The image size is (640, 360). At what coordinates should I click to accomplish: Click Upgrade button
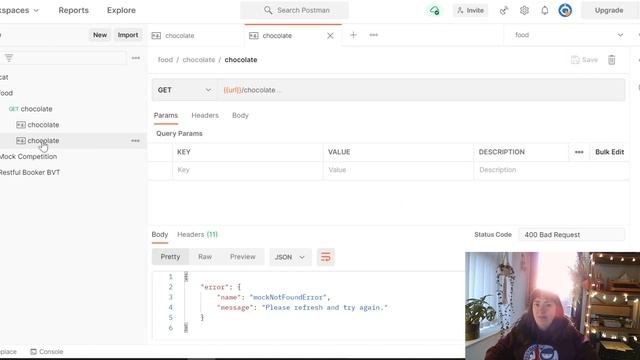[x=609, y=10]
